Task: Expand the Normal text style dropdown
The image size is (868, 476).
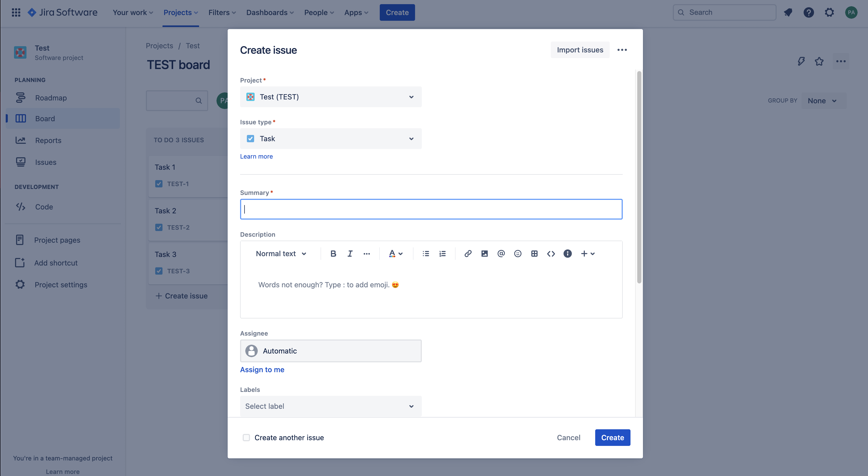Action: point(281,254)
